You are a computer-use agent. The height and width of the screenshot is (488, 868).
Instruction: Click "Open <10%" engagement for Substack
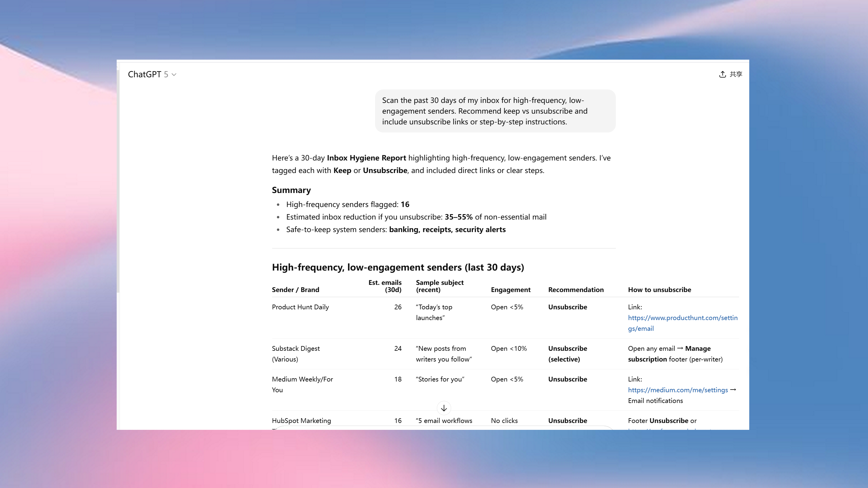point(508,348)
